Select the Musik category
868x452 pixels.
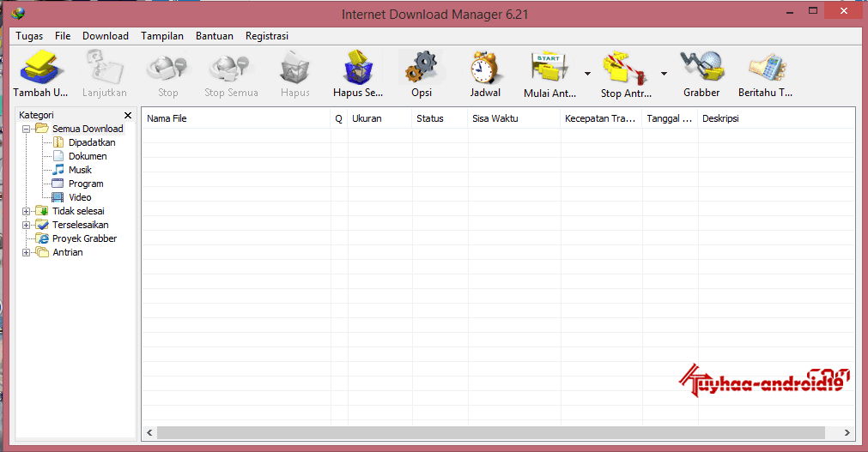(x=80, y=170)
